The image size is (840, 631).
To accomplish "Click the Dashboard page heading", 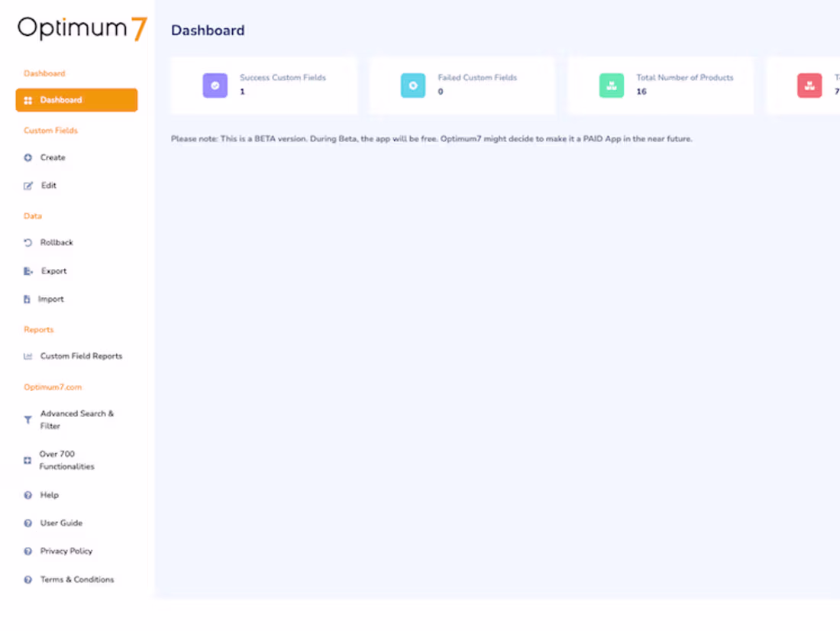I will 208,31.
